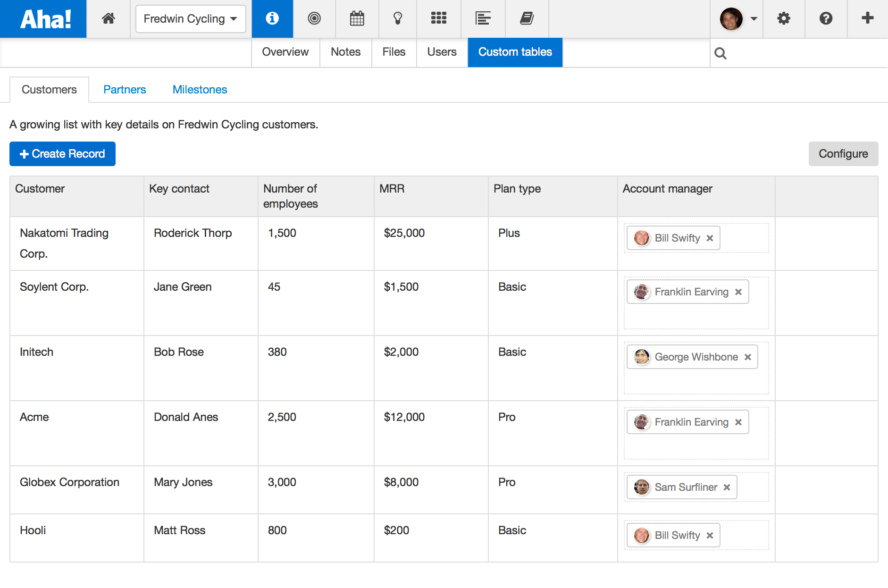
Task: Open the features grid icon
Action: 438,19
